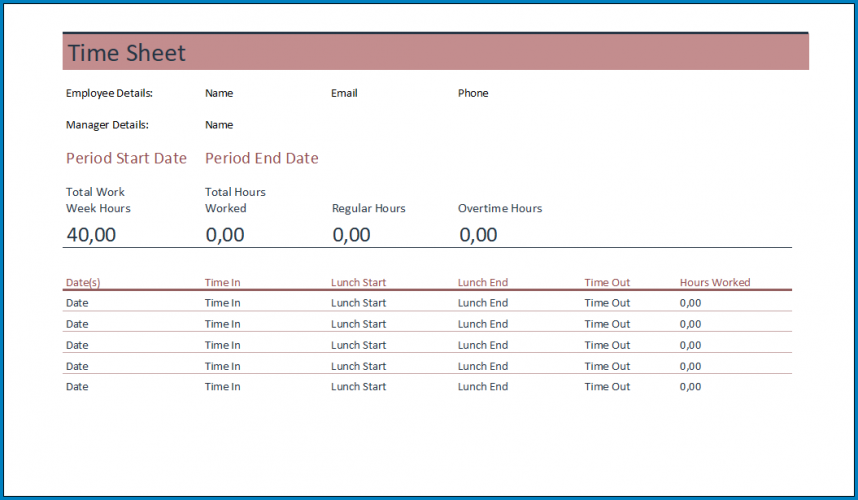Click the Regular Hours 0,00 value

pos(351,235)
